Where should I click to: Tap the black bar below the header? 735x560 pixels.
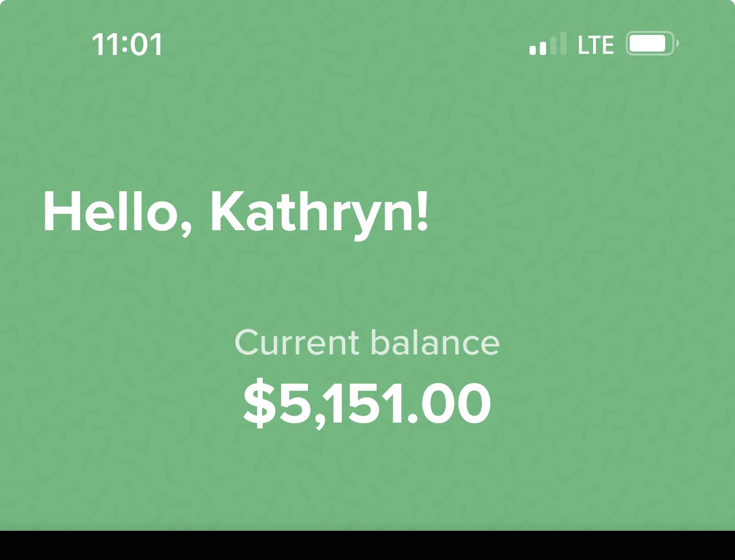point(367,545)
